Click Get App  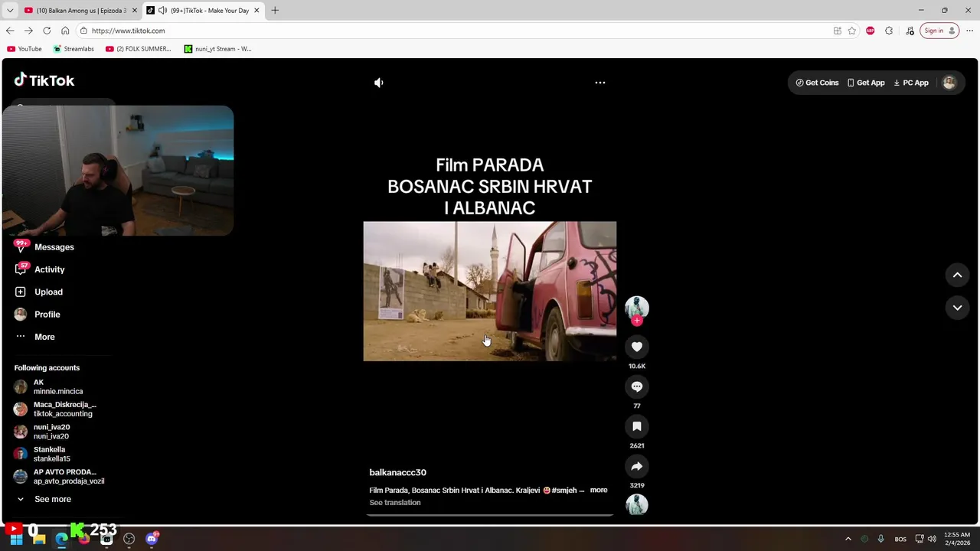[x=866, y=83]
